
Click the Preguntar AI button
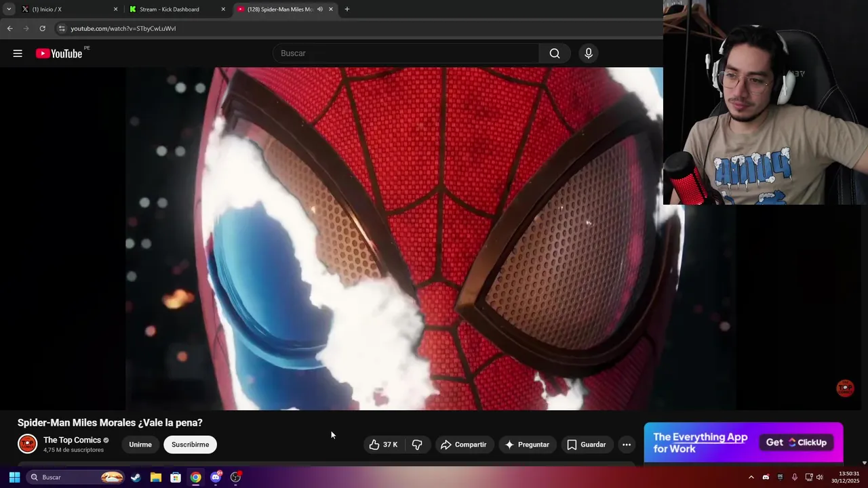coord(527,445)
